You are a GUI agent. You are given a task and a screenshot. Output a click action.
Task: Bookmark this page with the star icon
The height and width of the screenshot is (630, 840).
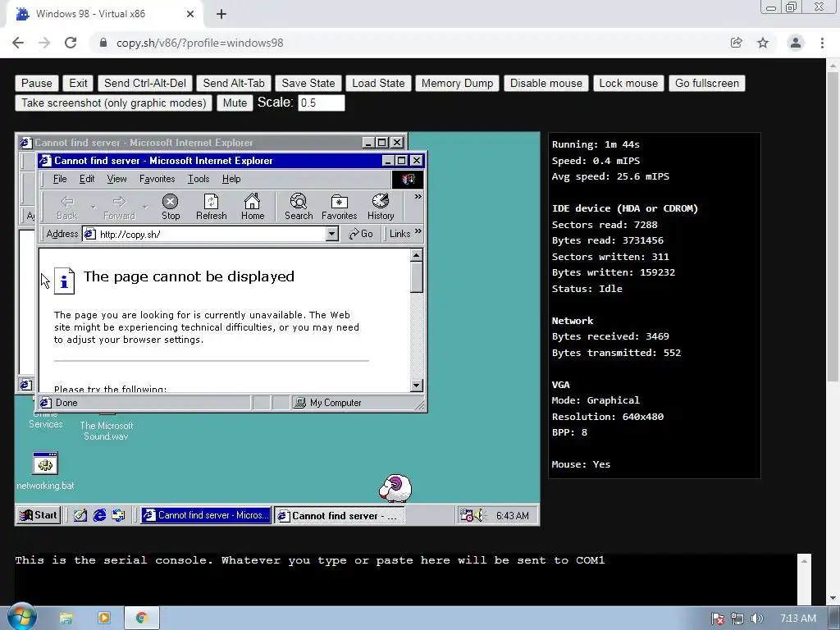(x=763, y=43)
